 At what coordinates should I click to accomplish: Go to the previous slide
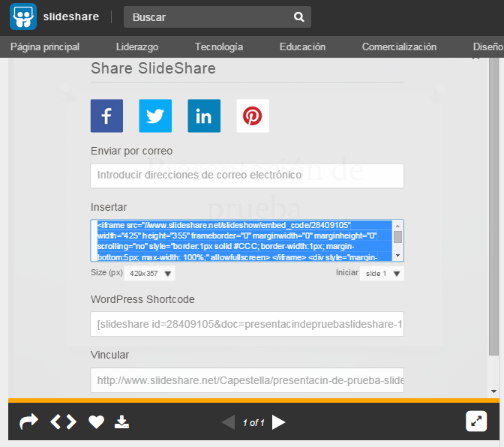229,422
